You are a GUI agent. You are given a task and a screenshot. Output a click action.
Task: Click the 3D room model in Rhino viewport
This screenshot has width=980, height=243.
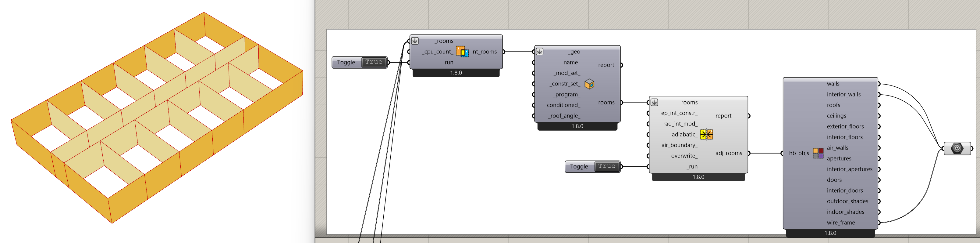tap(157, 117)
